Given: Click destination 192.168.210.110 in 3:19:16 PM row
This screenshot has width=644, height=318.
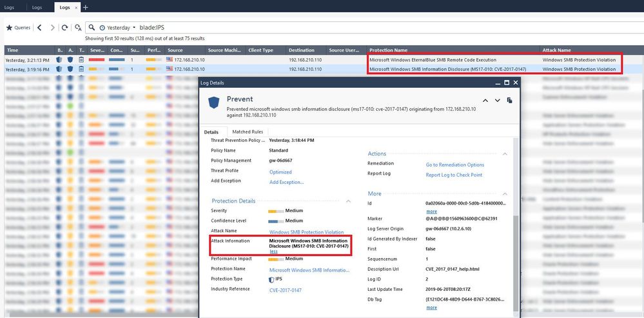Looking at the screenshot, I should [x=305, y=70].
